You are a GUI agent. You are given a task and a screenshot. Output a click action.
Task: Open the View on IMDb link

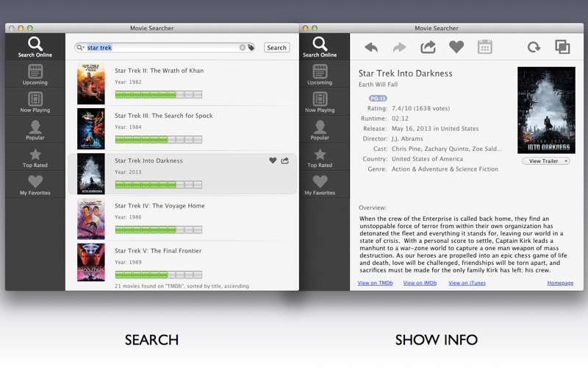point(420,283)
